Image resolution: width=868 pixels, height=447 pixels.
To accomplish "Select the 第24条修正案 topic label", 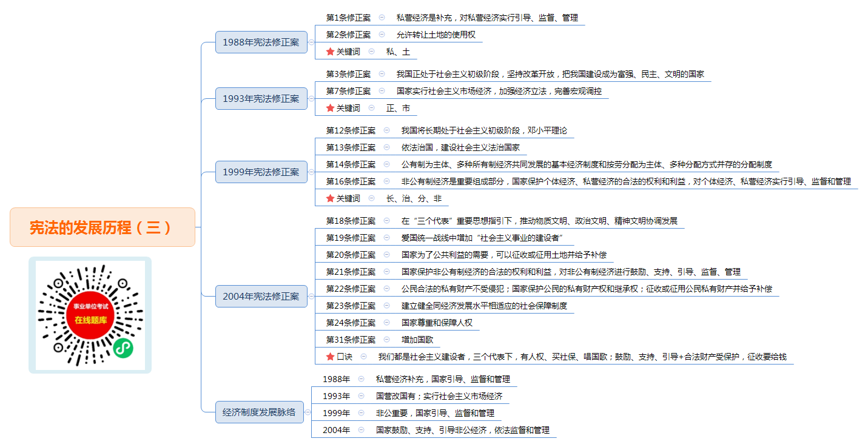I will 351,323.
